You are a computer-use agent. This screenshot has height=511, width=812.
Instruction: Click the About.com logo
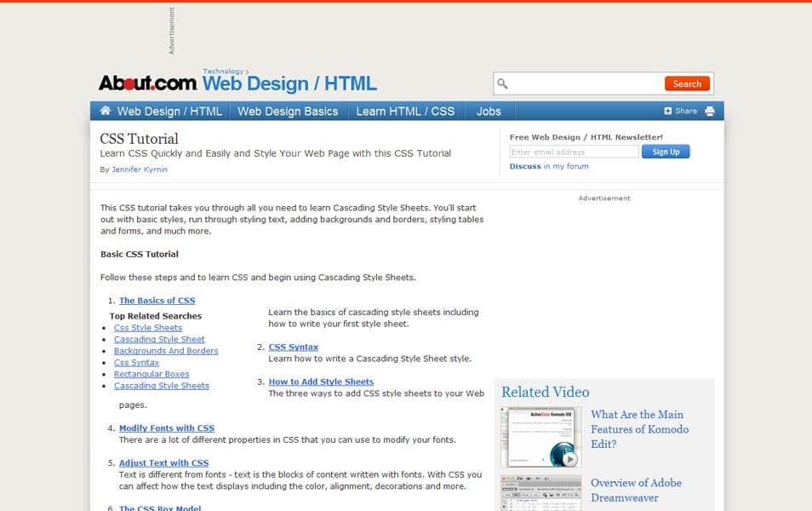point(147,83)
